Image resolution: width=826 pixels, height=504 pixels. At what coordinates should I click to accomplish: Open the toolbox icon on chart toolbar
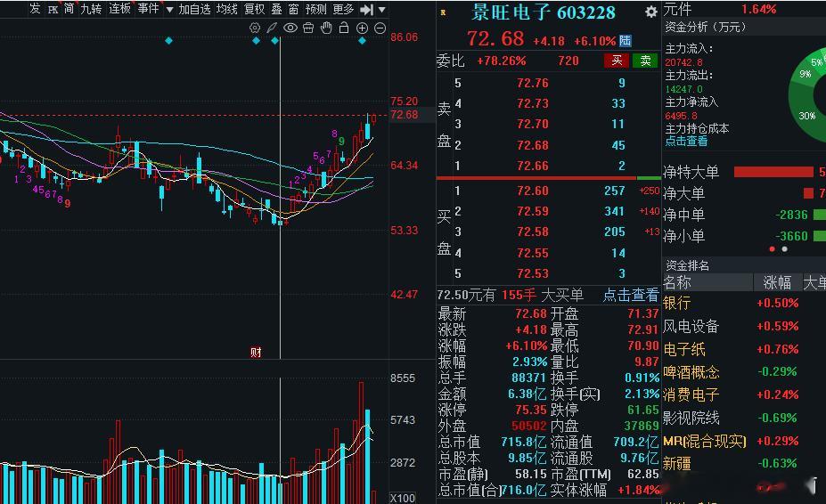coord(308,28)
